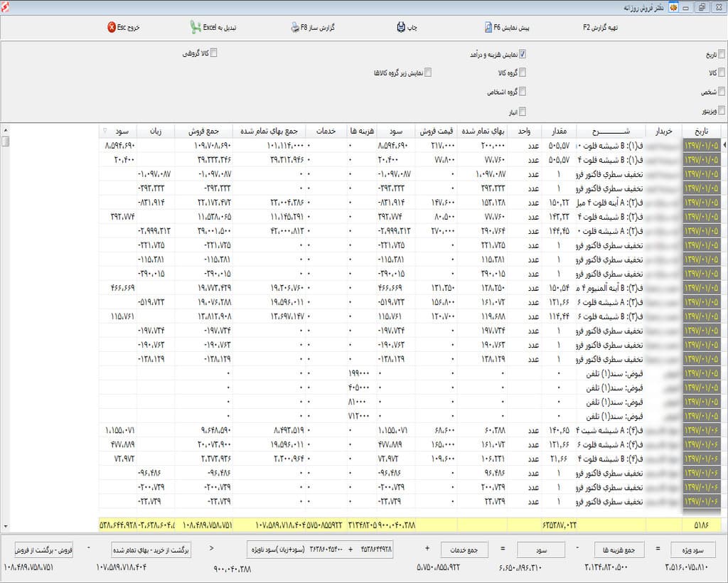Select the total quantity 625287,022 in summary row
The width and height of the screenshot is (728, 583).
[x=559, y=525]
